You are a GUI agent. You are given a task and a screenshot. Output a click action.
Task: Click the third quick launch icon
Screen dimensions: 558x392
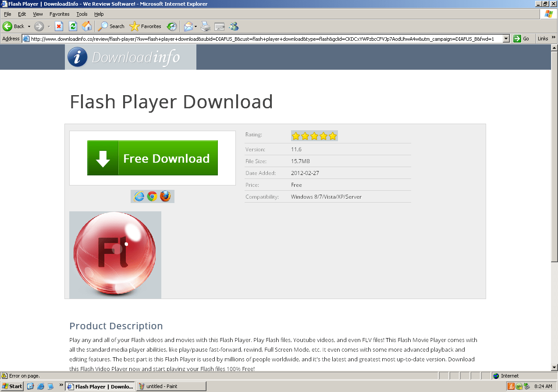click(x=50, y=386)
